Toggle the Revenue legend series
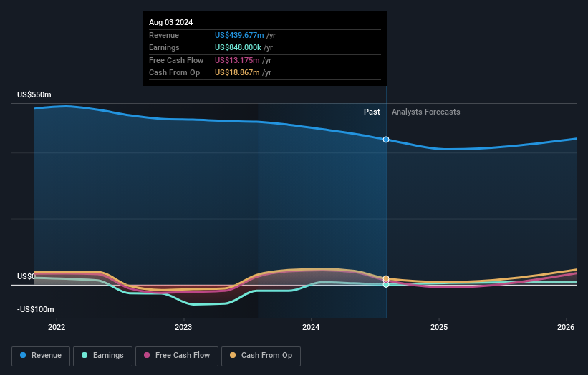Image resolution: width=588 pixels, height=375 pixels. point(41,356)
